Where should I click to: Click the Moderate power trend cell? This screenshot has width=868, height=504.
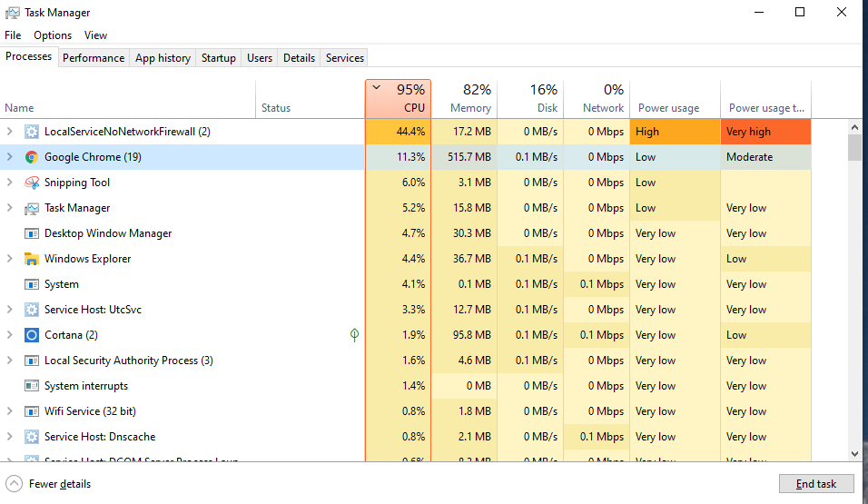click(x=766, y=157)
